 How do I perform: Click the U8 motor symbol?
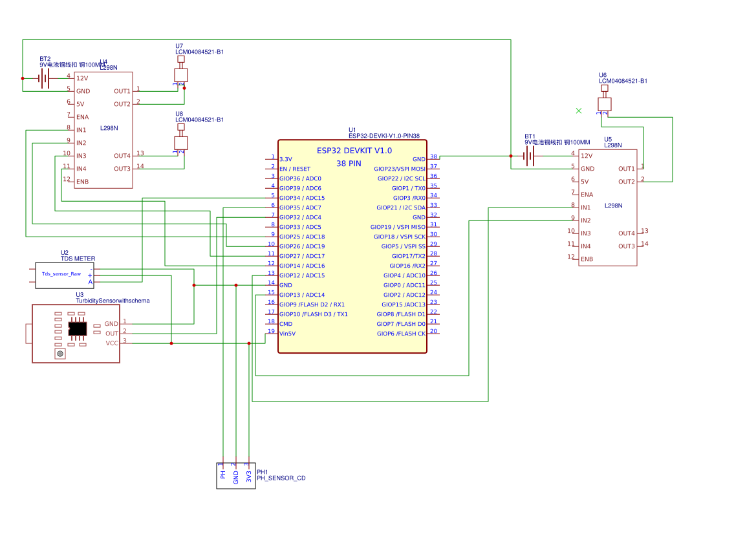click(181, 142)
